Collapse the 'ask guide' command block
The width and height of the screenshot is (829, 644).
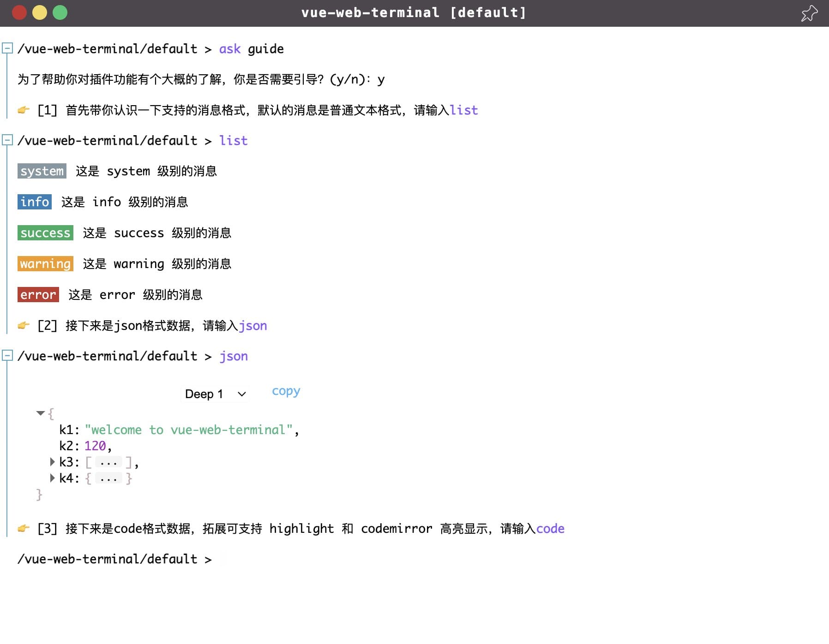tap(7, 48)
